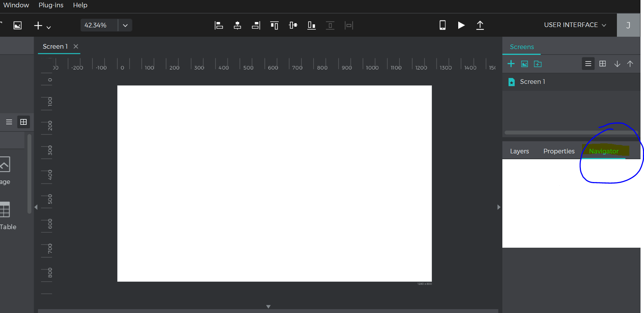Close the Screen 1 canvas tab

76,46
